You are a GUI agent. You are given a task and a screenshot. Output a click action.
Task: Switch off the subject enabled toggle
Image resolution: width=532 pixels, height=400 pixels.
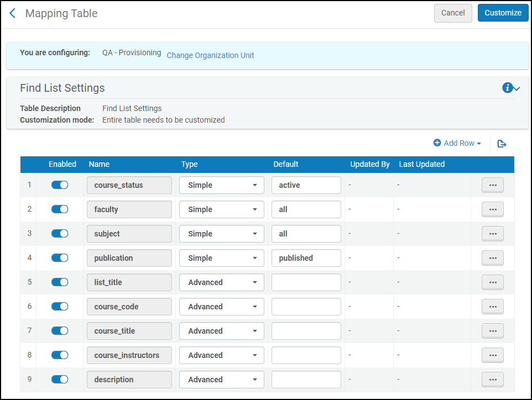click(x=60, y=234)
